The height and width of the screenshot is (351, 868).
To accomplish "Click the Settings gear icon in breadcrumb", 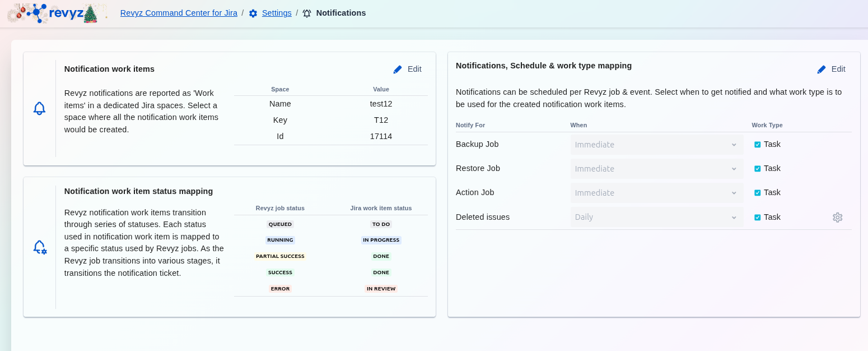I will coord(253,13).
